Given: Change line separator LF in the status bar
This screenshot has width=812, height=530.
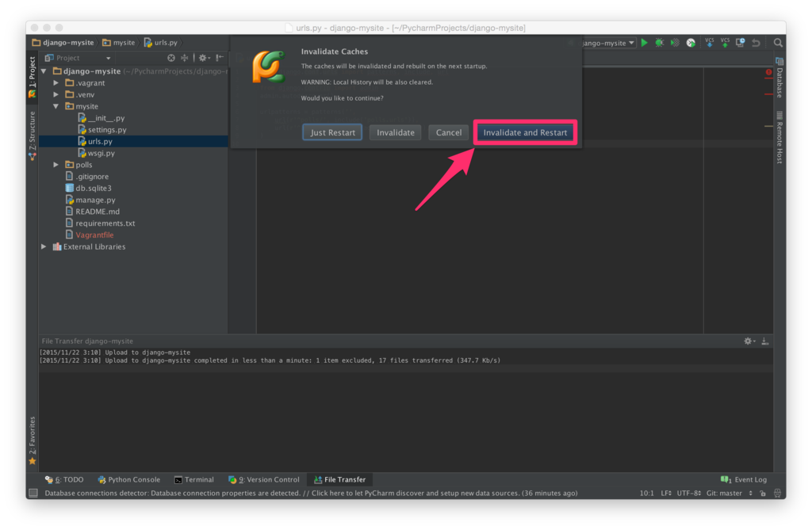Looking at the screenshot, I should coord(666,494).
